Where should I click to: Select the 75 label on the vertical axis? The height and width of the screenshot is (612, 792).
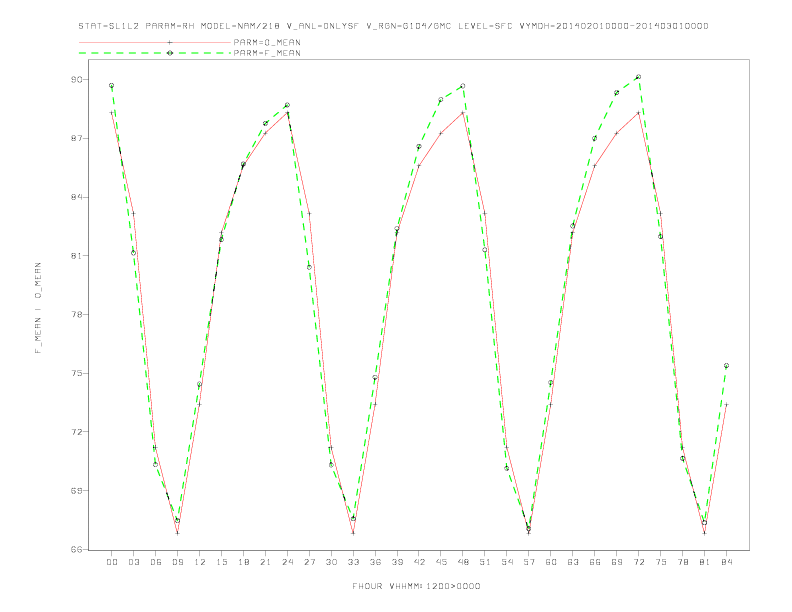point(77,373)
